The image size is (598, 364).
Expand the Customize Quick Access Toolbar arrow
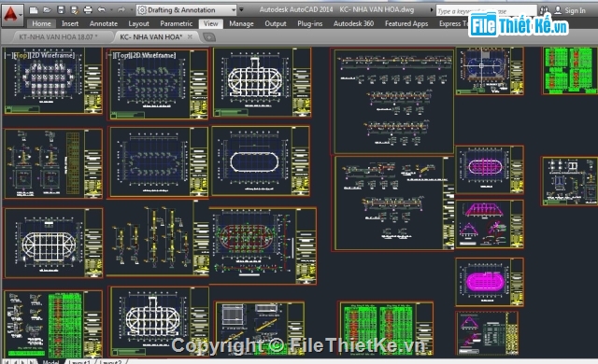[241, 10]
